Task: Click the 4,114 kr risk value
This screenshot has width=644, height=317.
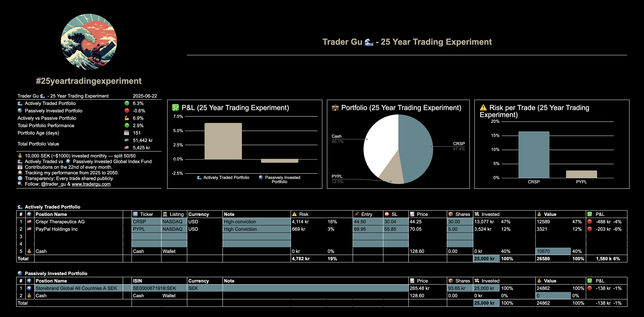Action: point(300,222)
